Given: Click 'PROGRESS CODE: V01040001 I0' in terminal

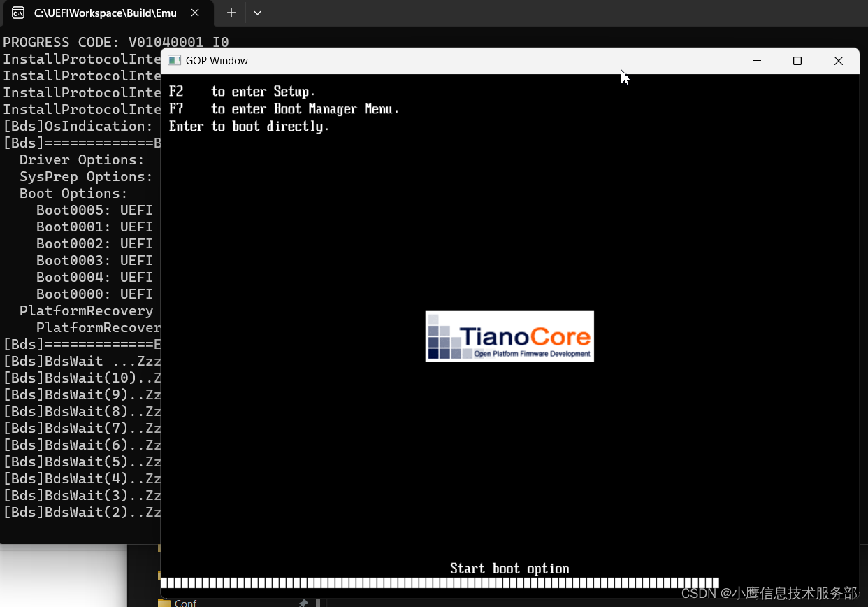Looking at the screenshot, I should click(x=116, y=42).
